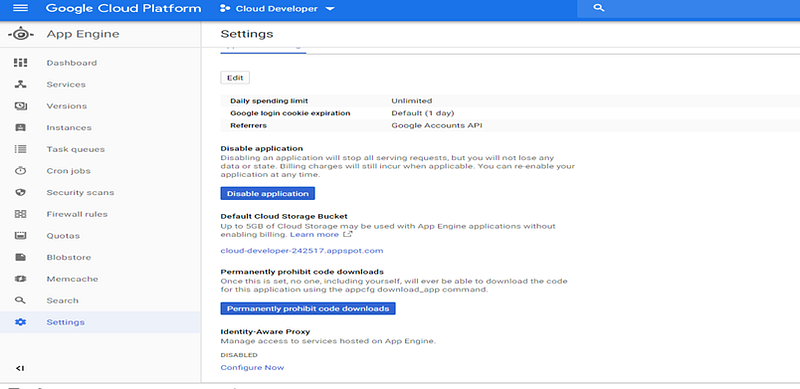This screenshot has height=389, width=800.
Task: Click the Dashboard grid icon
Action: pyautogui.click(x=20, y=63)
